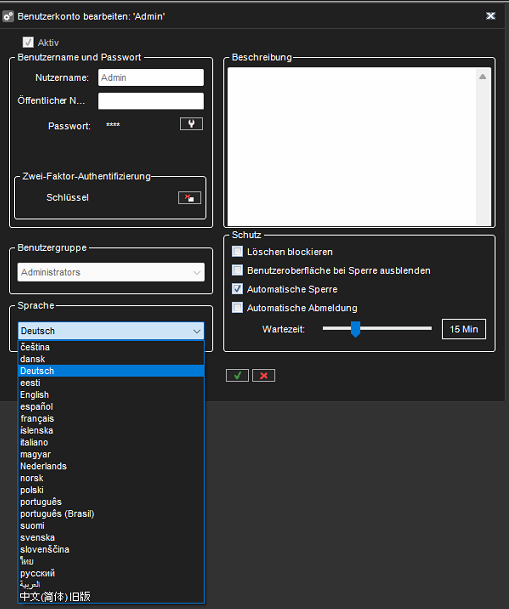Select polski from language list
Image resolution: width=509 pixels, height=609 pixels.
(111, 490)
